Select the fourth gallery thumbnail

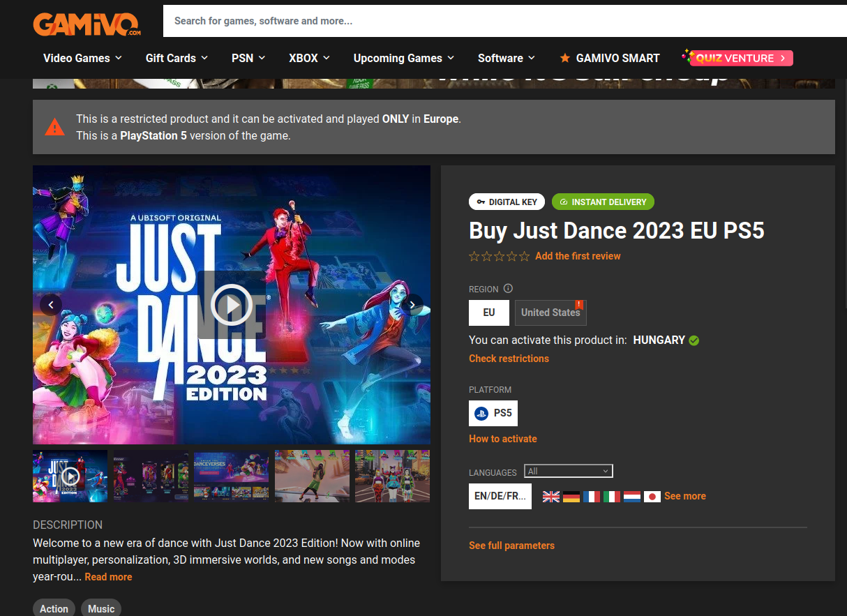(x=312, y=476)
